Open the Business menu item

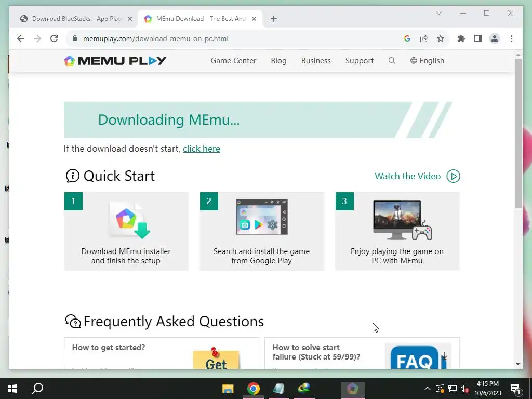[316, 61]
